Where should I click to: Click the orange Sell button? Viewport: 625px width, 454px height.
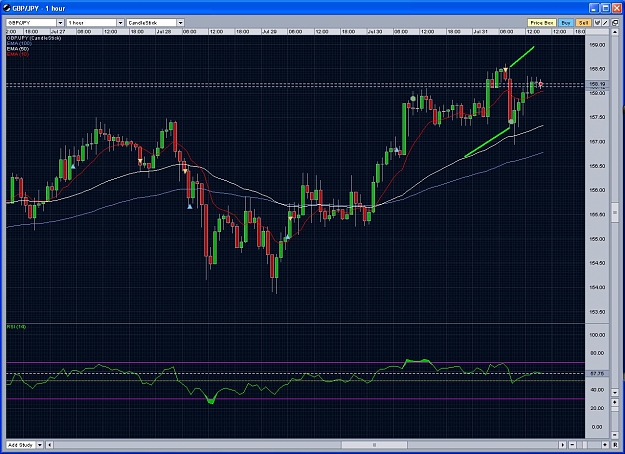coord(583,23)
